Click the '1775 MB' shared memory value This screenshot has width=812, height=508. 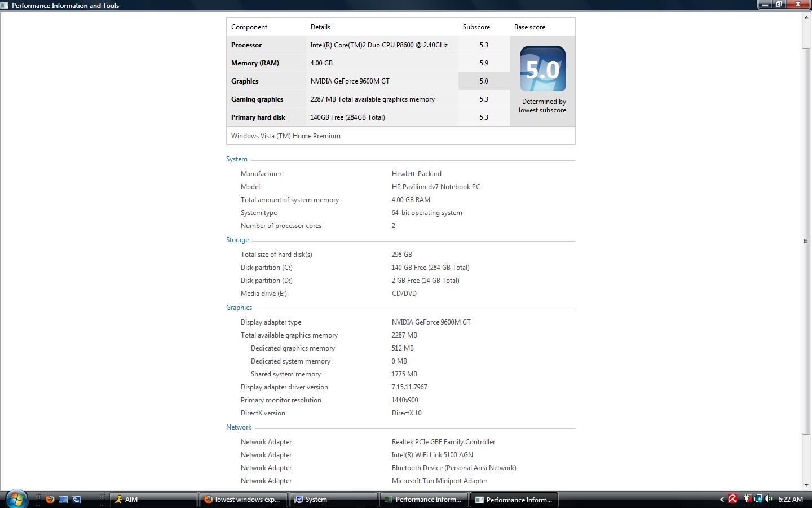(x=404, y=374)
